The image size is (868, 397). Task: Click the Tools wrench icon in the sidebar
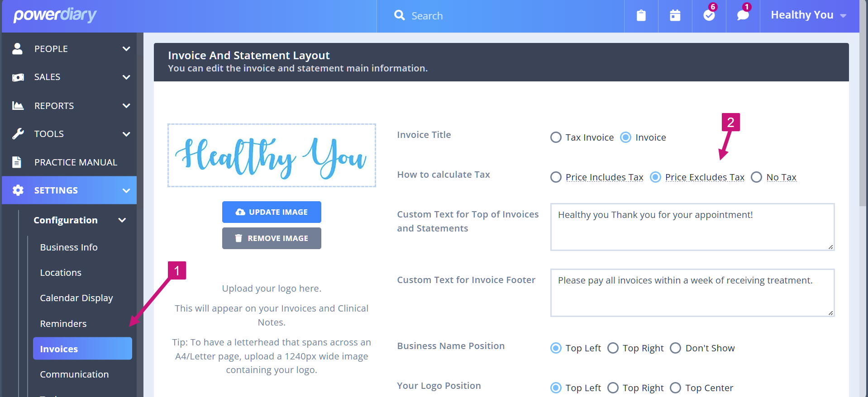[x=18, y=133]
